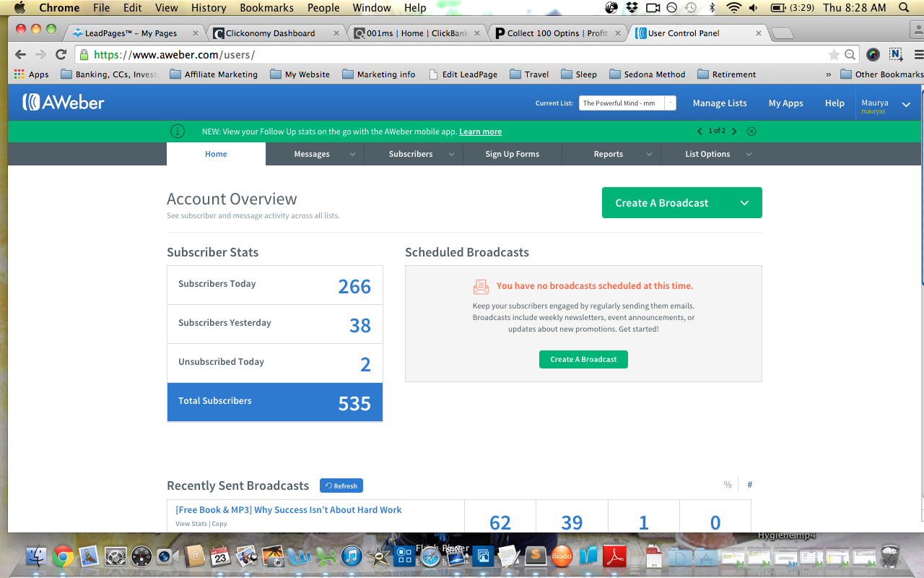Open the Home tab in AWeber navigation
Viewport: 924px width, 578px height.
point(216,154)
